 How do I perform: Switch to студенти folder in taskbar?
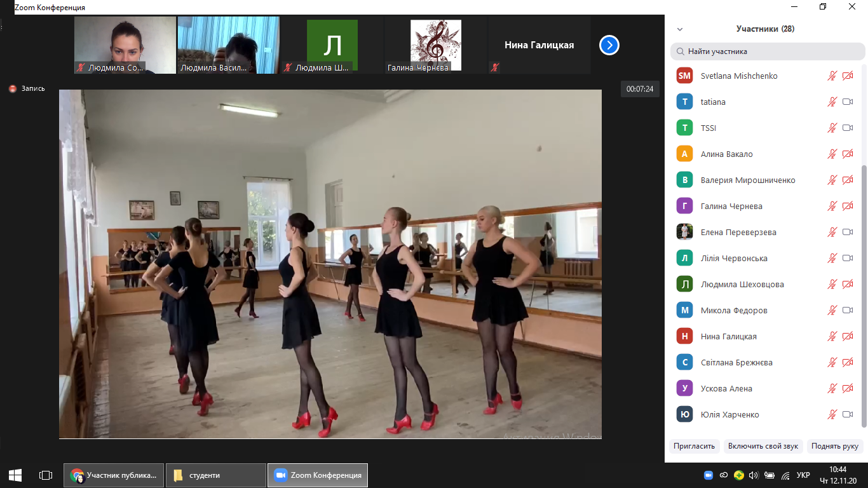point(216,475)
